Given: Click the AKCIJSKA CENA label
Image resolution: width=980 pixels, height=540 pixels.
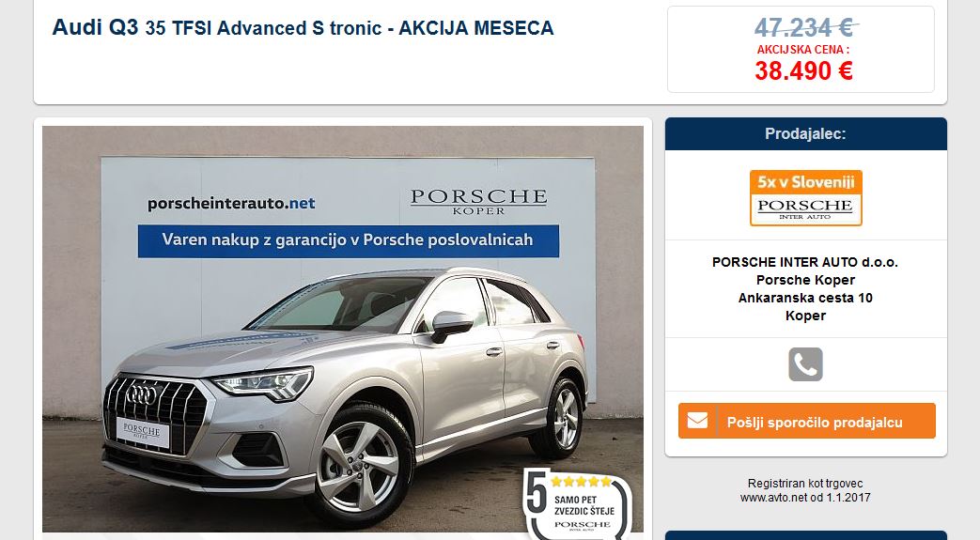Looking at the screenshot, I should coord(803,50).
